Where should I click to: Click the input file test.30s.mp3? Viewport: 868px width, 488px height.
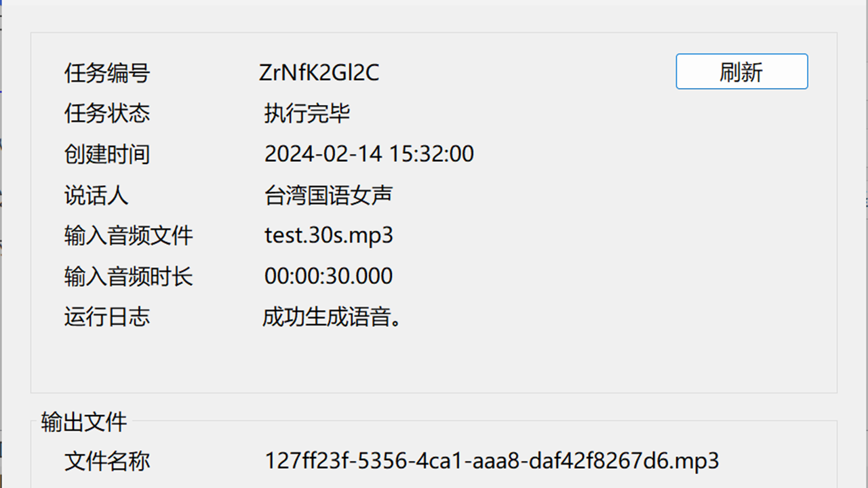coord(328,235)
